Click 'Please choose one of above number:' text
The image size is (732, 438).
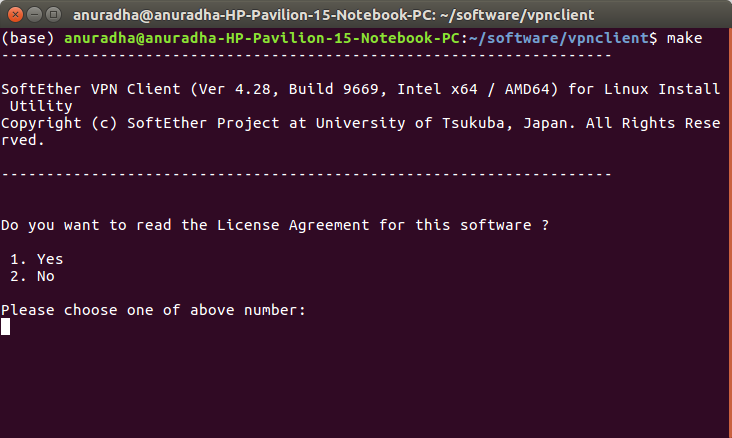point(153,310)
